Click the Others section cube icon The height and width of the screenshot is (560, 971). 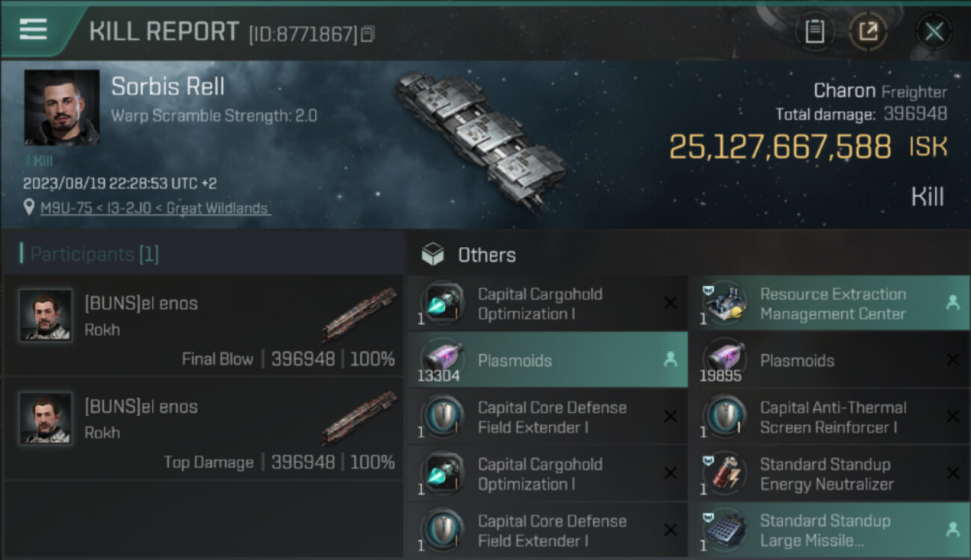click(x=432, y=255)
